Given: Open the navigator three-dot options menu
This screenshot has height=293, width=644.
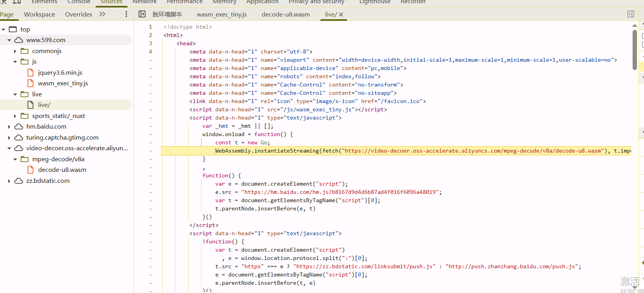Looking at the screenshot, I should [x=126, y=14].
